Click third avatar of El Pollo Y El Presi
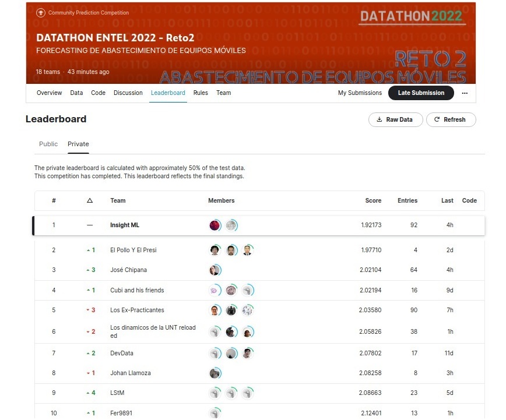This screenshot has width=506, height=420. [248, 250]
